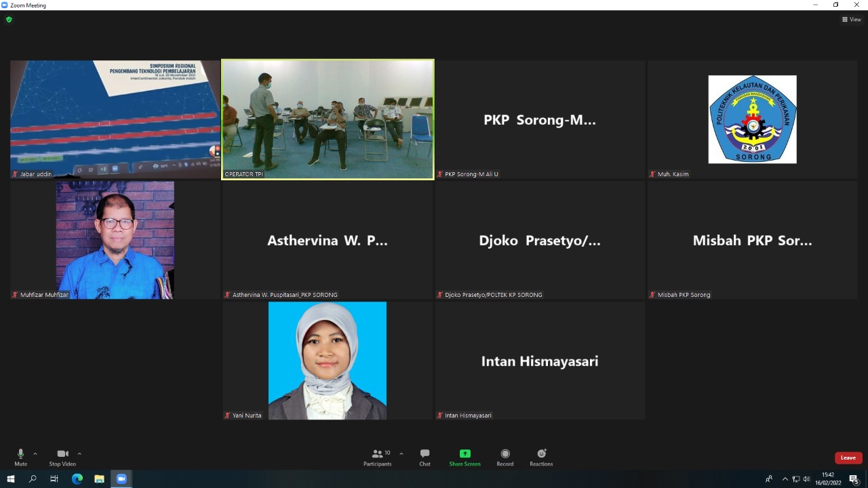868x488 pixels.
Task: Click the system tray volume icon
Action: point(806,479)
